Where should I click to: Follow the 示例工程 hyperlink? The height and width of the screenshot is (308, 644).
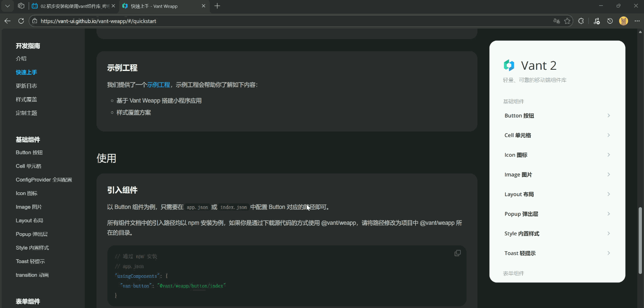coord(159,84)
